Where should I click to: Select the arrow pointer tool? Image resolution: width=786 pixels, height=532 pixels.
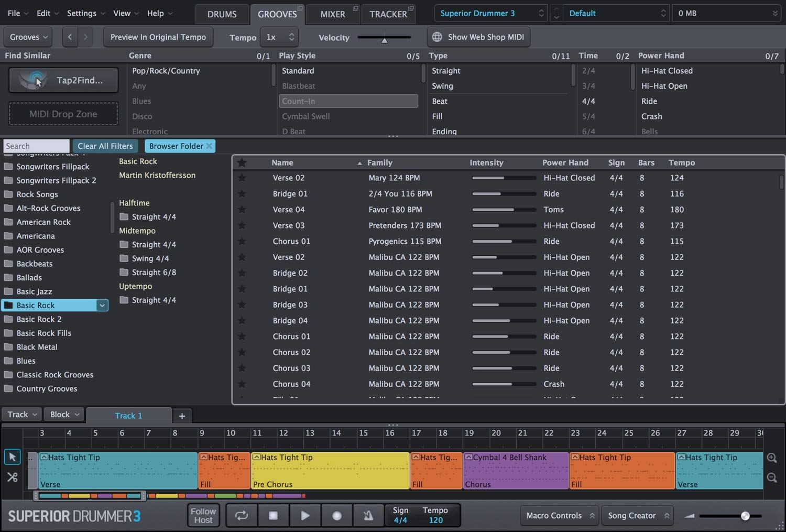(x=12, y=457)
